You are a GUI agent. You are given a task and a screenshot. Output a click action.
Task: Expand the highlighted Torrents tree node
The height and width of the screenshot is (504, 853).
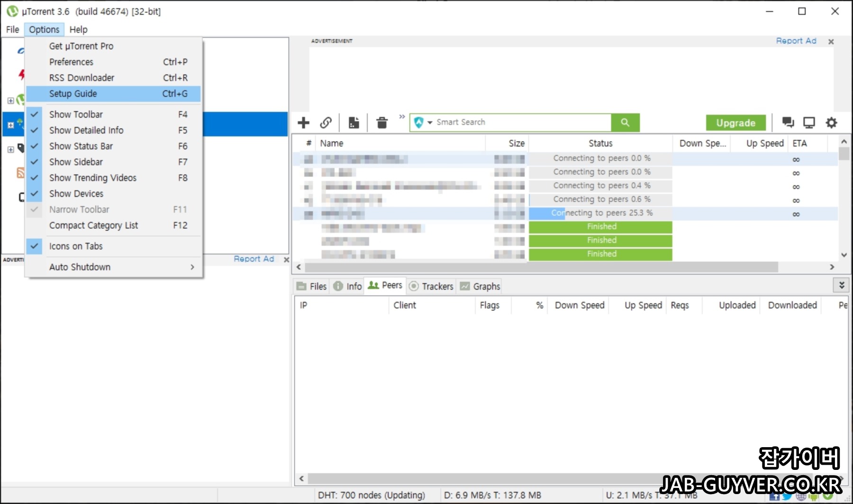tap(10, 125)
